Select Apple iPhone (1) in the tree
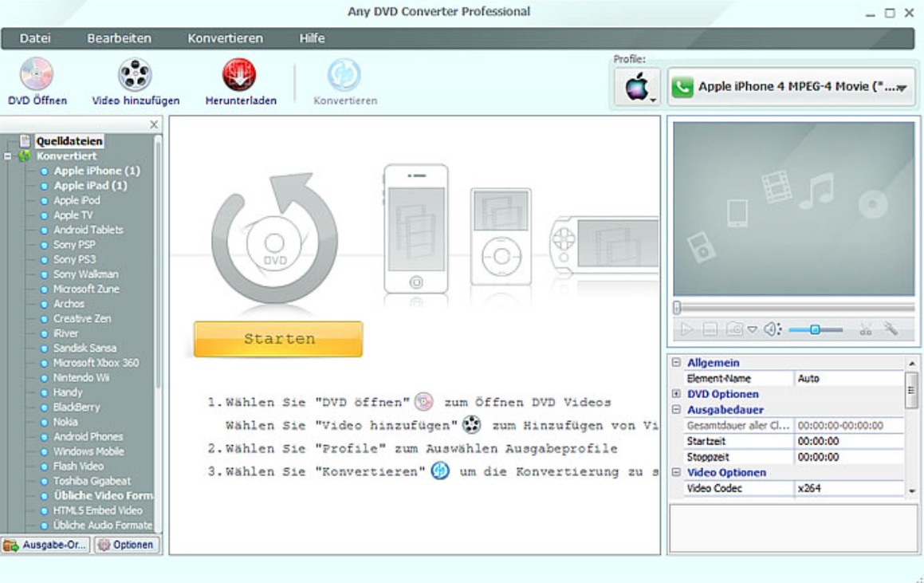The image size is (924, 583). (96, 171)
